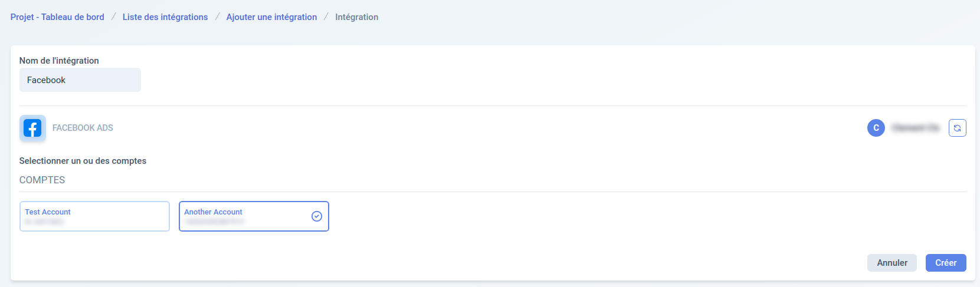980x287 pixels.
Task: Click the COMPTES section heading
Action: [42, 180]
